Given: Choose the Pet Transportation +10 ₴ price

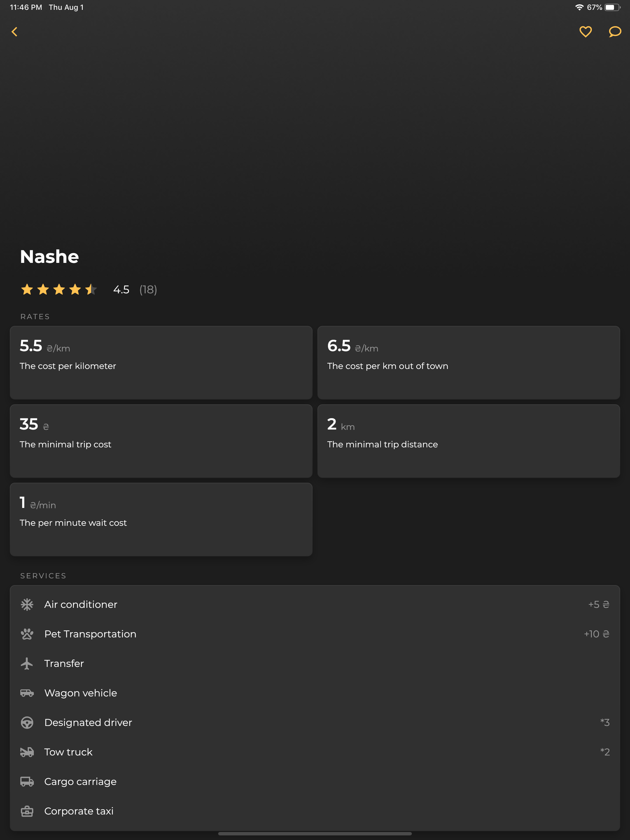Looking at the screenshot, I should 596,634.
